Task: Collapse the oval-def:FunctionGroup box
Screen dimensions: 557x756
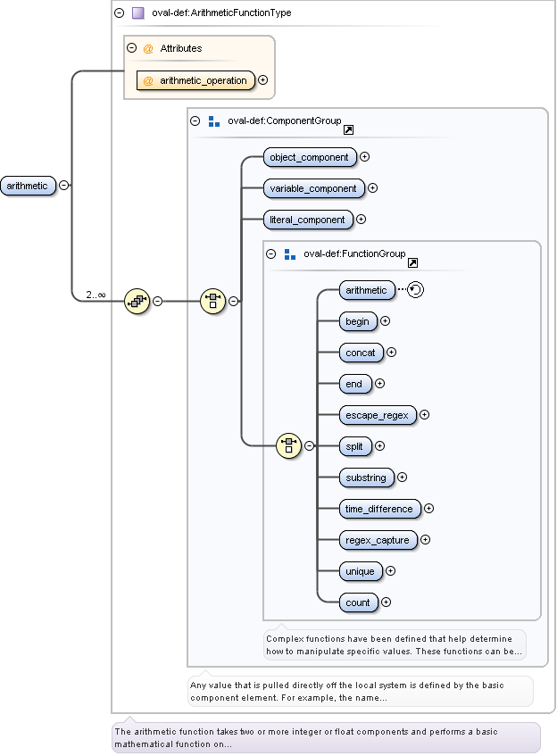Action: pos(270,253)
